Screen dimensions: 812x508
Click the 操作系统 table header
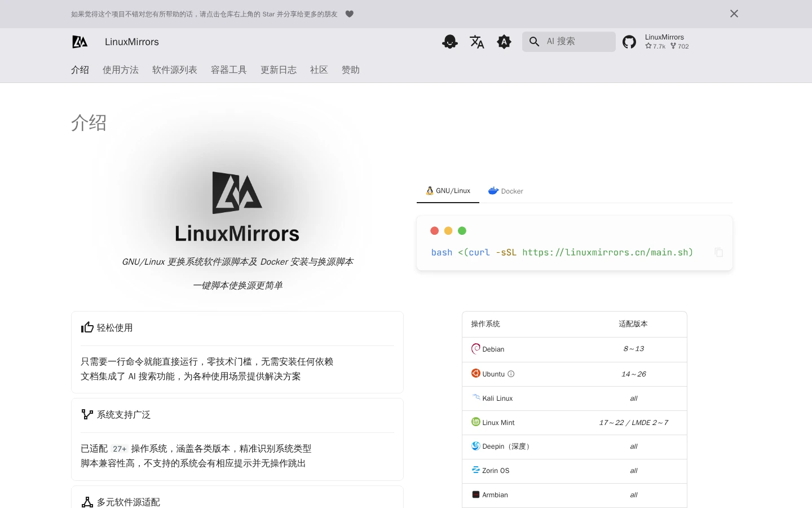click(486, 324)
